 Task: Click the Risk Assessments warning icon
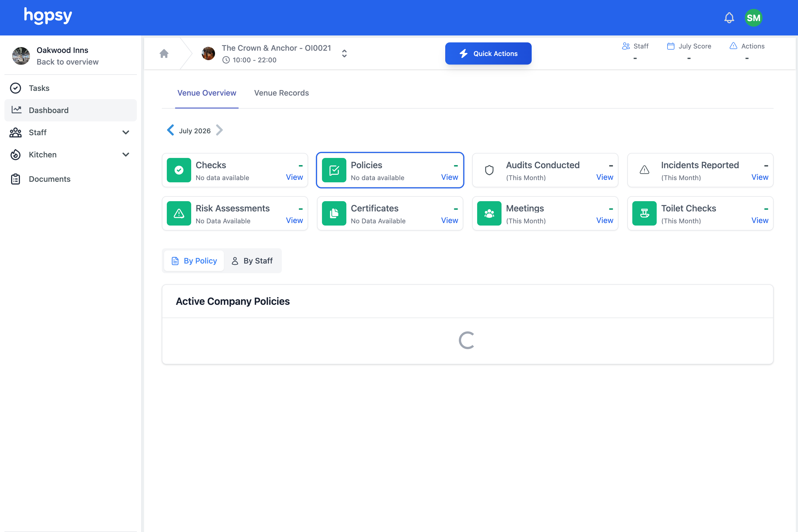click(179, 213)
